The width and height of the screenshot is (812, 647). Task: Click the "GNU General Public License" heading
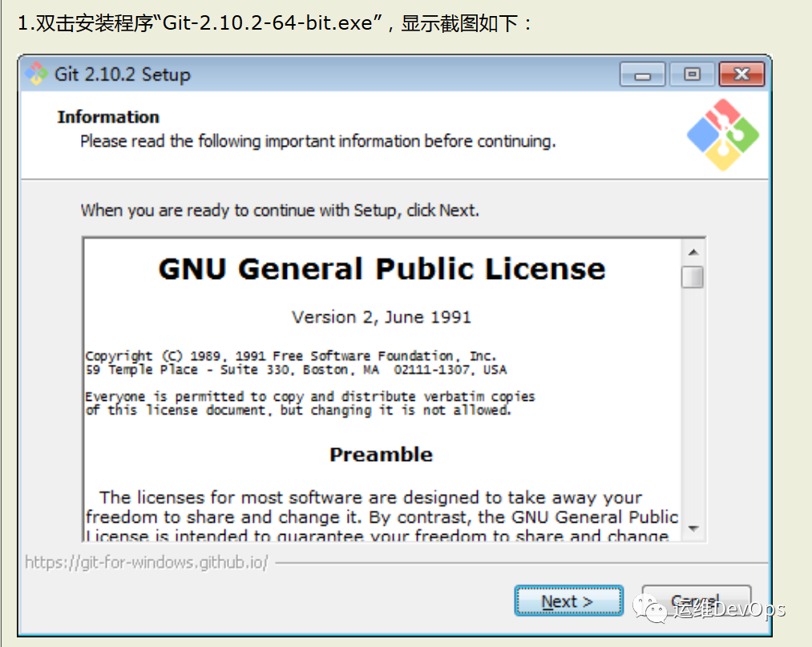(382, 269)
